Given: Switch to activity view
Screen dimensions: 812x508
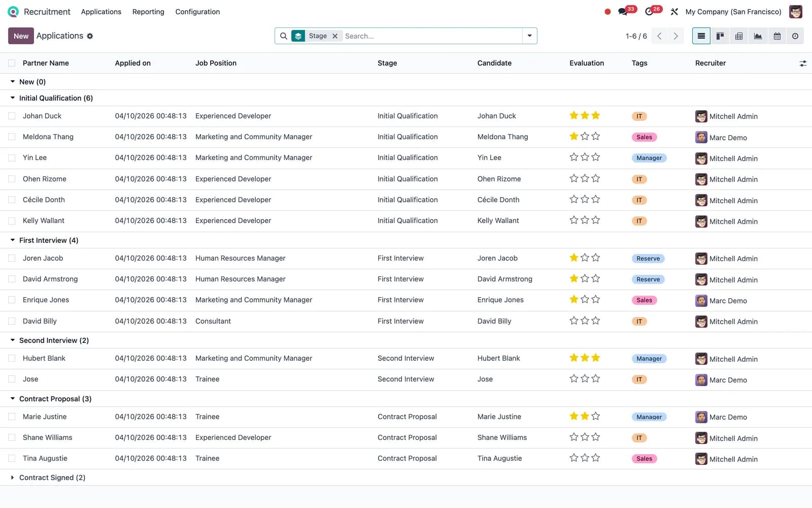Looking at the screenshot, I should pyautogui.click(x=795, y=36).
